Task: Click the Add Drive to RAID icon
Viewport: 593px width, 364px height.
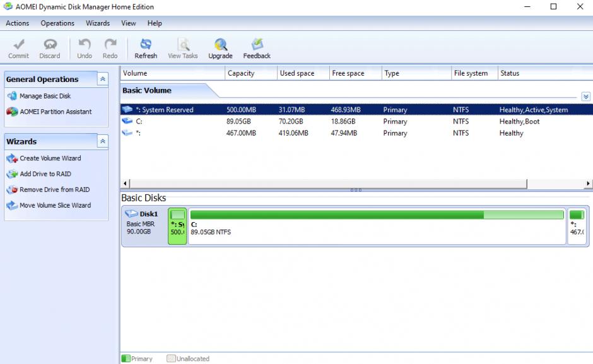Action: point(12,174)
